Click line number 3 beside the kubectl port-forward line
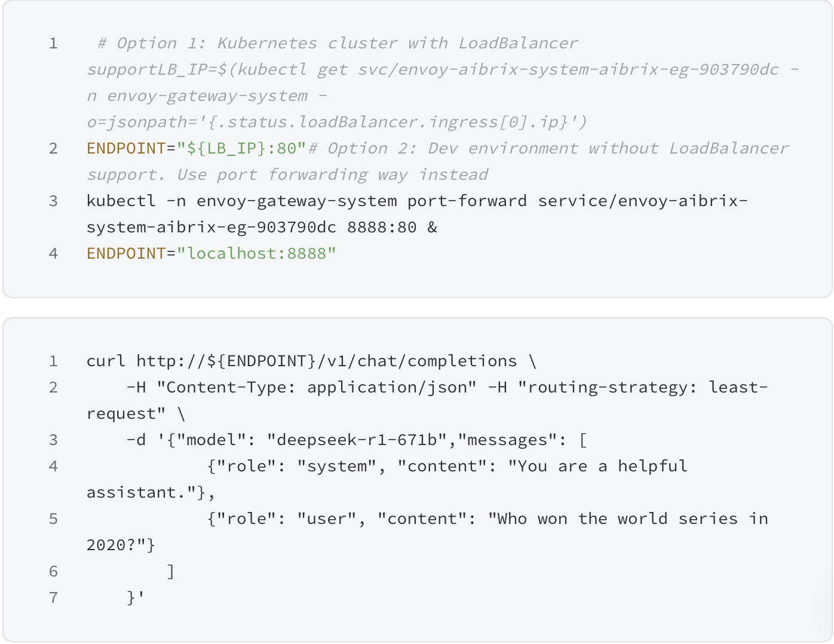Screen dimensions: 834x644 [54, 201]
